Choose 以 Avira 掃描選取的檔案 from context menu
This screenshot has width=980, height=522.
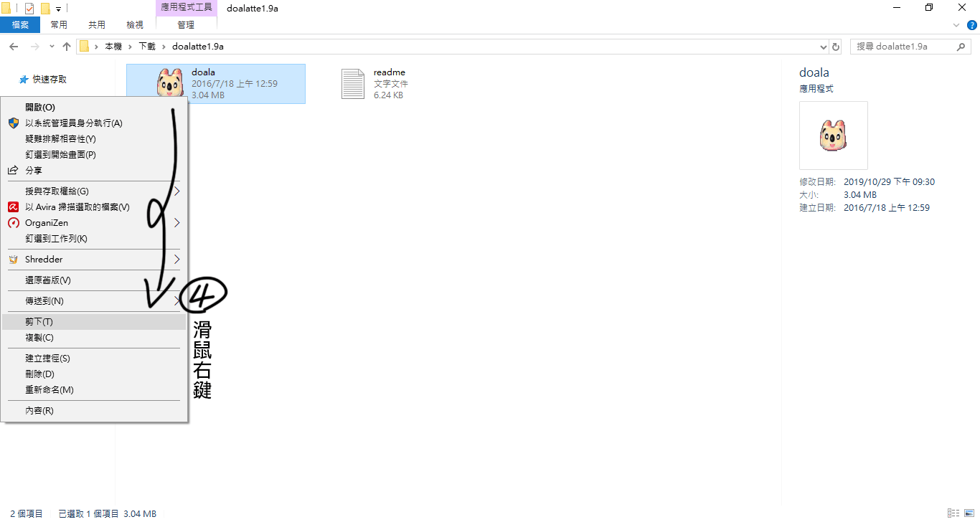[77, 207]
